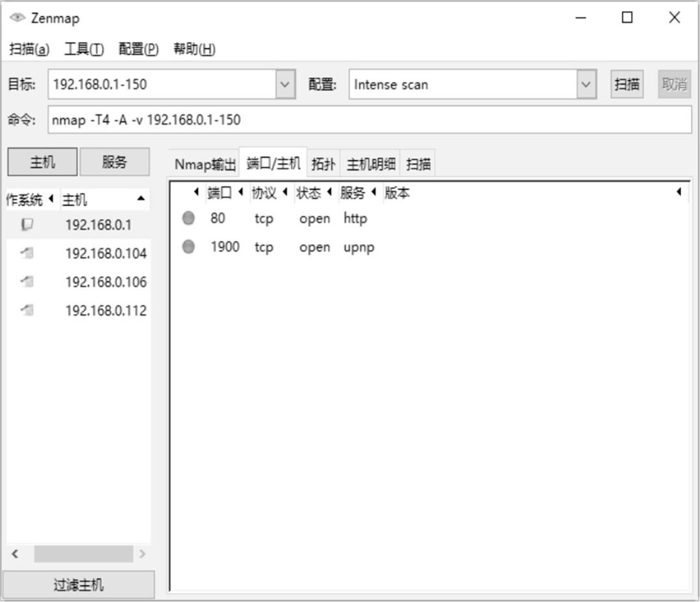Toggle the 服务 view button
The image size is (700, 602).
click(x=114, y=162)
